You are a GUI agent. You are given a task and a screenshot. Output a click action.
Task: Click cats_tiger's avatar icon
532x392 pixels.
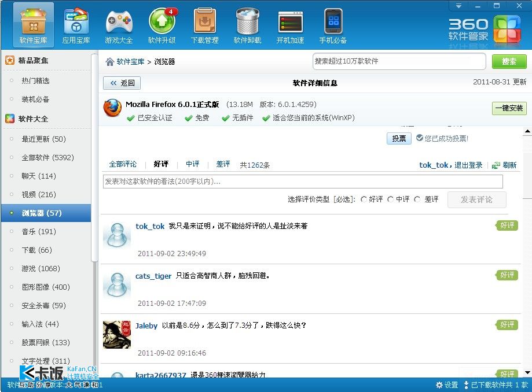pyautogui.click(x=117, y=285)
